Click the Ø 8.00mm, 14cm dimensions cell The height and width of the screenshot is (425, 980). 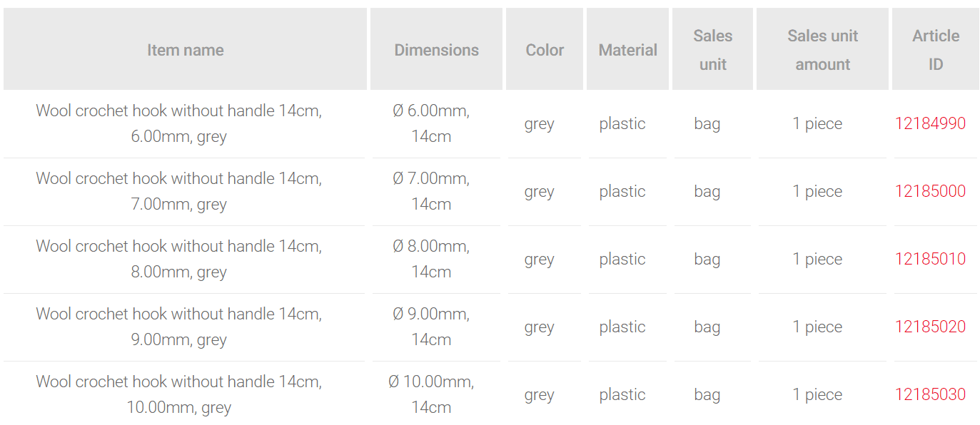coord(431,259)
